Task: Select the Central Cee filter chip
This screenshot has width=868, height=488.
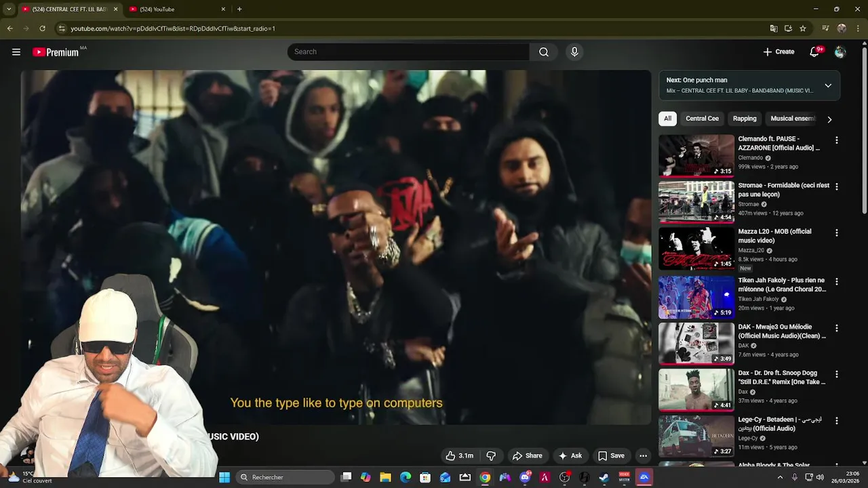Action: coord(702,119)
